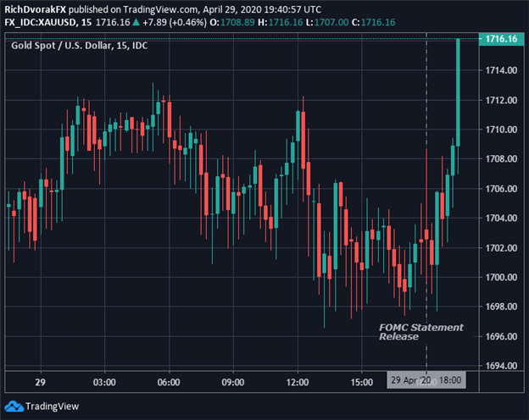Select the 1708.00 price axis label

501,158
